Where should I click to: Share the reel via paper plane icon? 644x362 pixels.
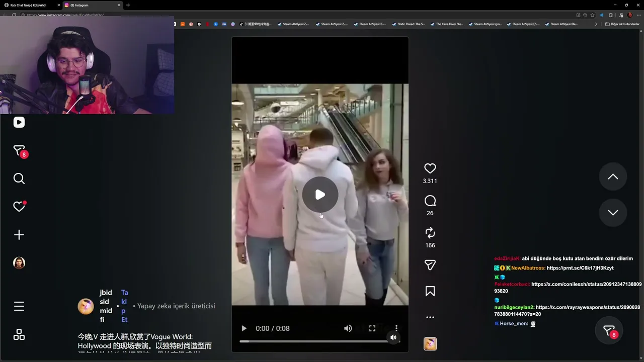pos(430,265)
